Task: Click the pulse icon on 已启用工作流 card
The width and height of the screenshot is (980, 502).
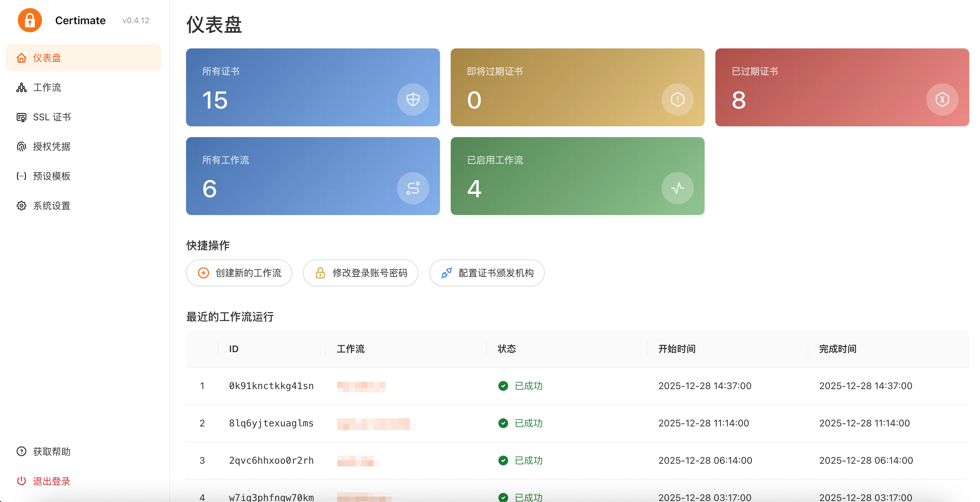Action: point(677,189)
